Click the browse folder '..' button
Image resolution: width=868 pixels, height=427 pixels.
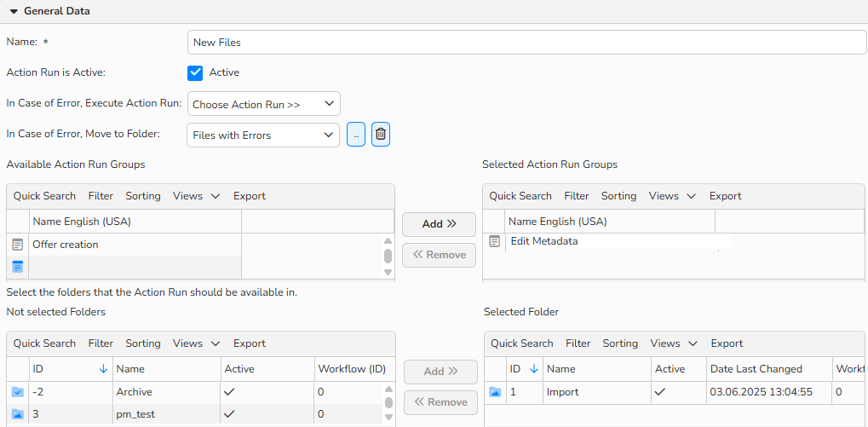[x=356, y=135]
